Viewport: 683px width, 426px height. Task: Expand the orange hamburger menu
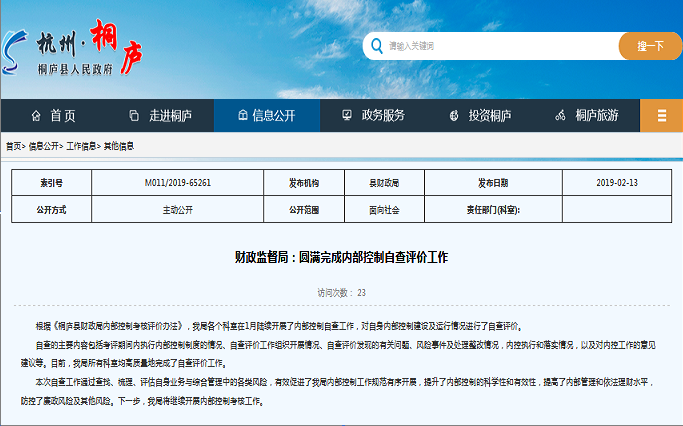pos(661,115)
